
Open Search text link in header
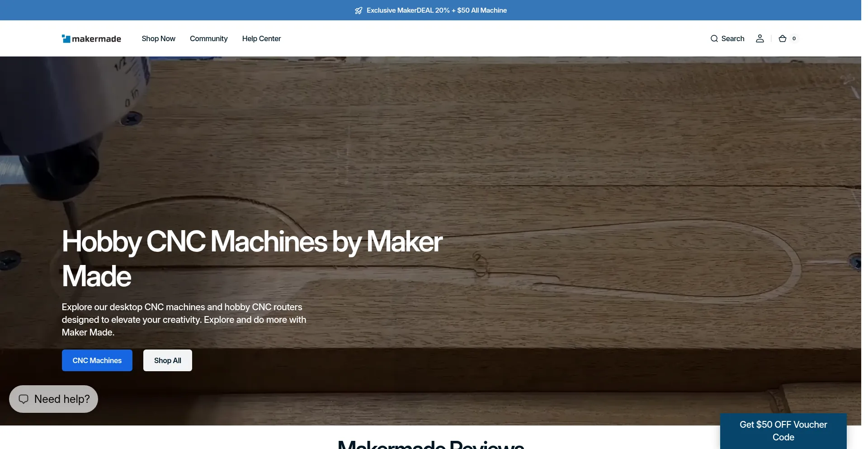tap(733, 39)
